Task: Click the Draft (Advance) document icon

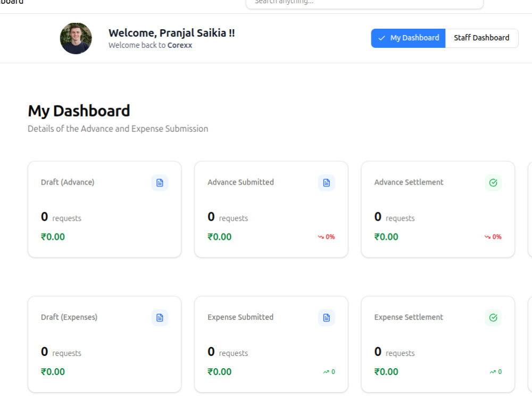Action: point(160,183)
